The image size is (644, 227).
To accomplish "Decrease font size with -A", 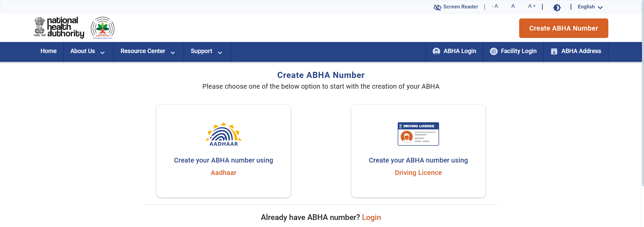I will pyautogui.click(x=495, y=6).
